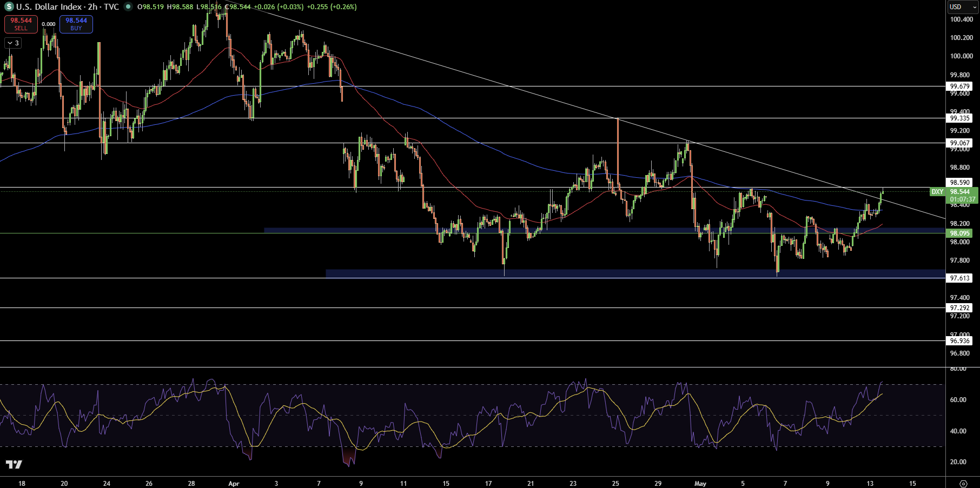This screenshot has height=488, width=980.
Task: Click the BUY 98.544 button
Action: [x=76, y=24]
